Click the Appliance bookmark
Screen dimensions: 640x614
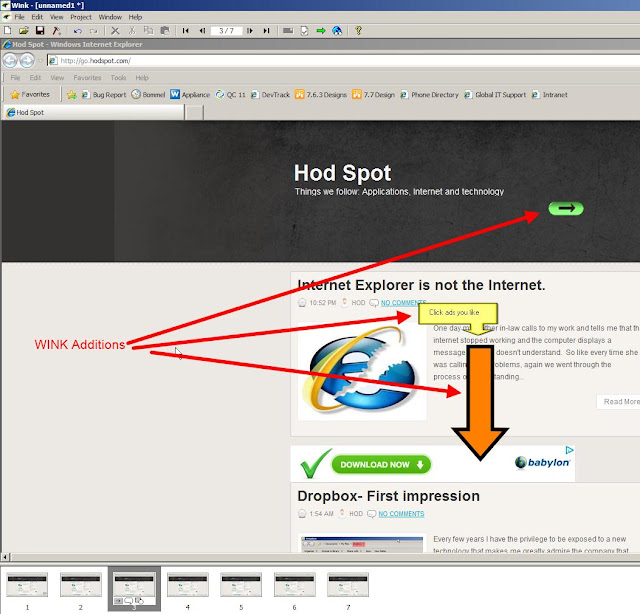click(190, 95)
